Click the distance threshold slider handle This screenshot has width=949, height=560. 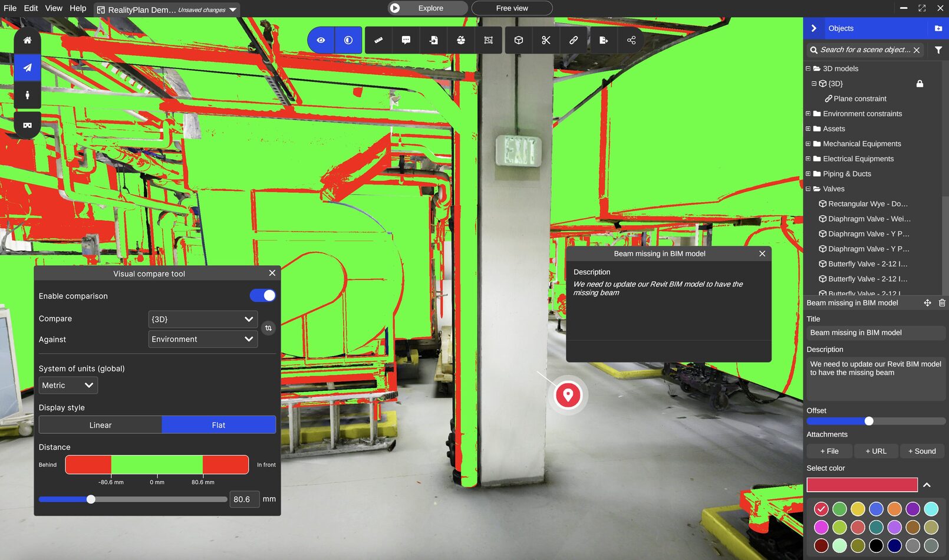[x=91, y=499]
